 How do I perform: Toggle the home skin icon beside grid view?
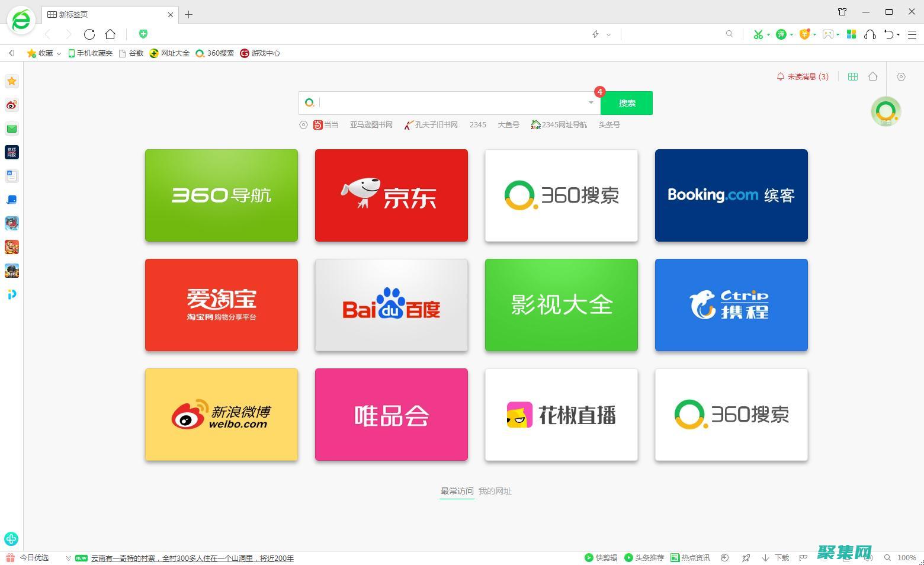tap(872, 76)
